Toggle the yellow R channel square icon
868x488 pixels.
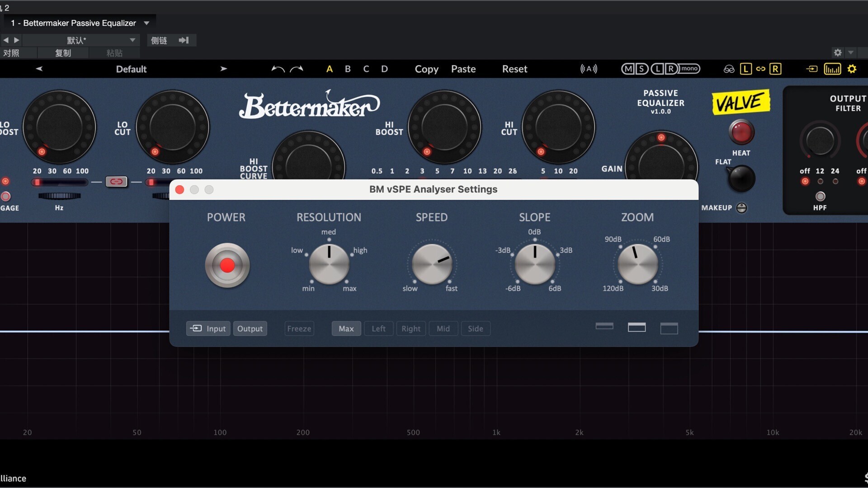(x=775, y=69)
